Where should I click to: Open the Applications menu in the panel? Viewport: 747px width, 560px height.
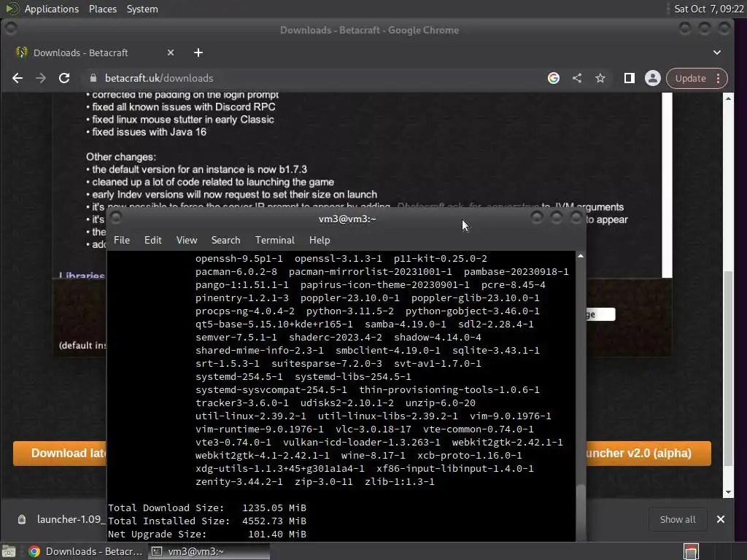click(x=52, y=9)
